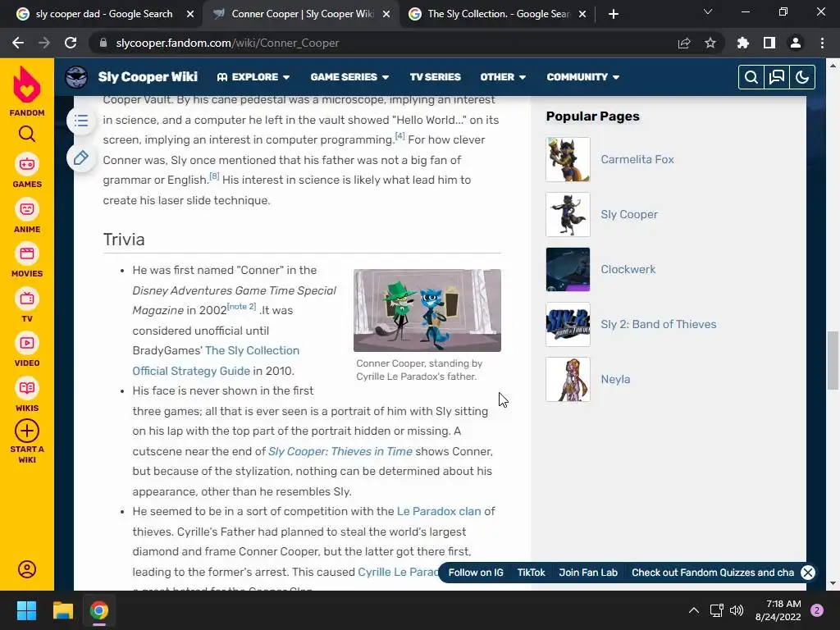840x630 pixels.
Task: Toggle dark mode moon icon
Action: pyautogui.click(x=802, y=77)
